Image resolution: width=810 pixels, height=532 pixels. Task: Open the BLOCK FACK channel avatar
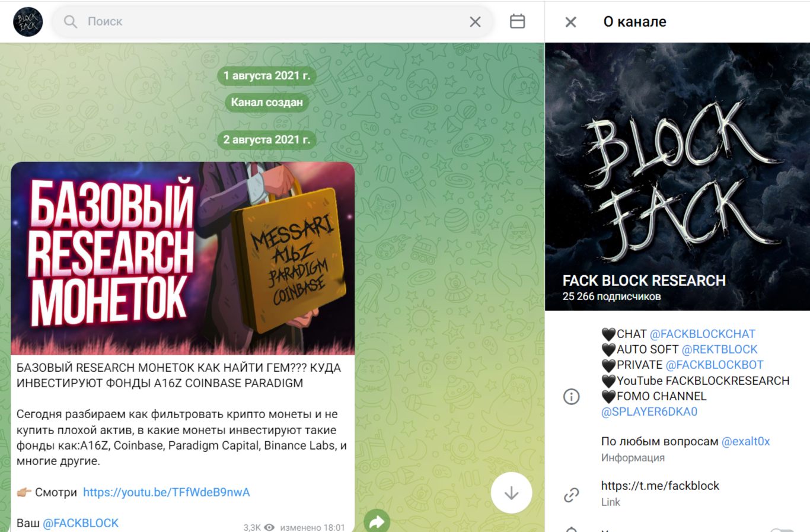pos(28,22)
